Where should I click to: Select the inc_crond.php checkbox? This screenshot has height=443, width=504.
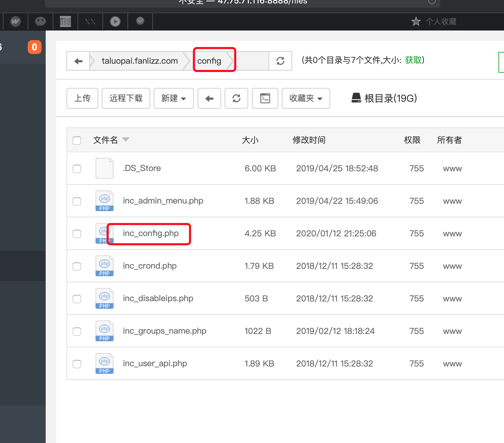pos(77,266)
